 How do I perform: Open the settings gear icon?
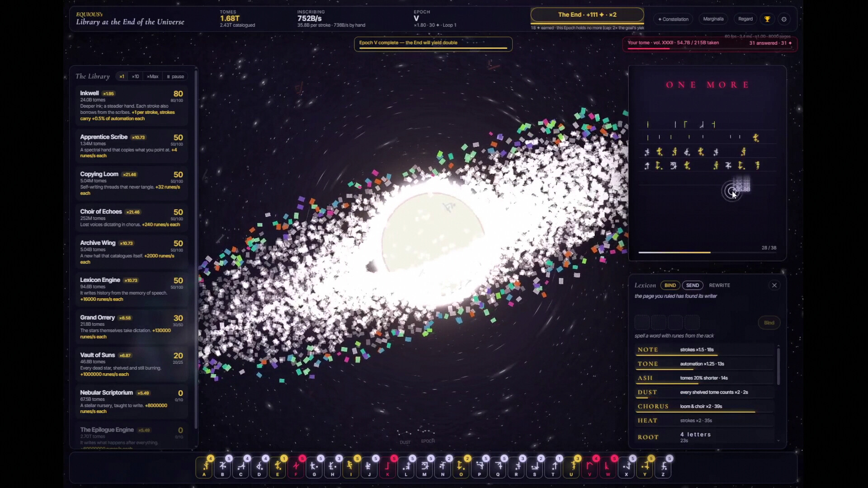pos(784,19)
